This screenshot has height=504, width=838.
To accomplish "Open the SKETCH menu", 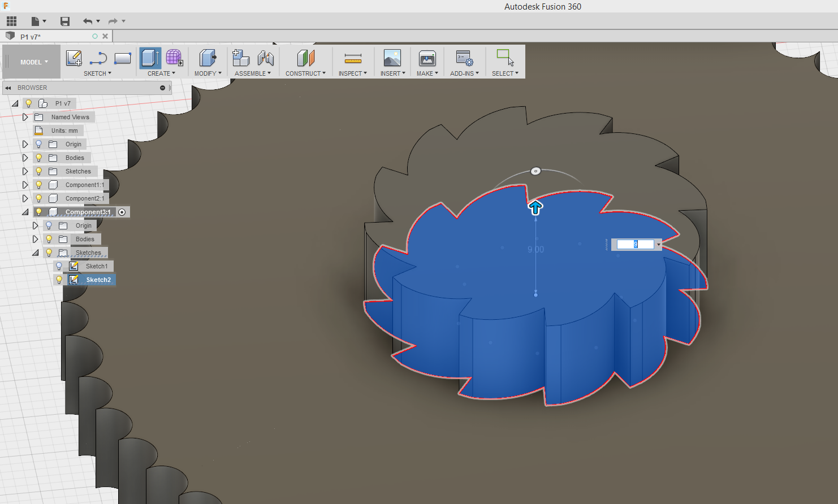I will (x=97, y=73).
